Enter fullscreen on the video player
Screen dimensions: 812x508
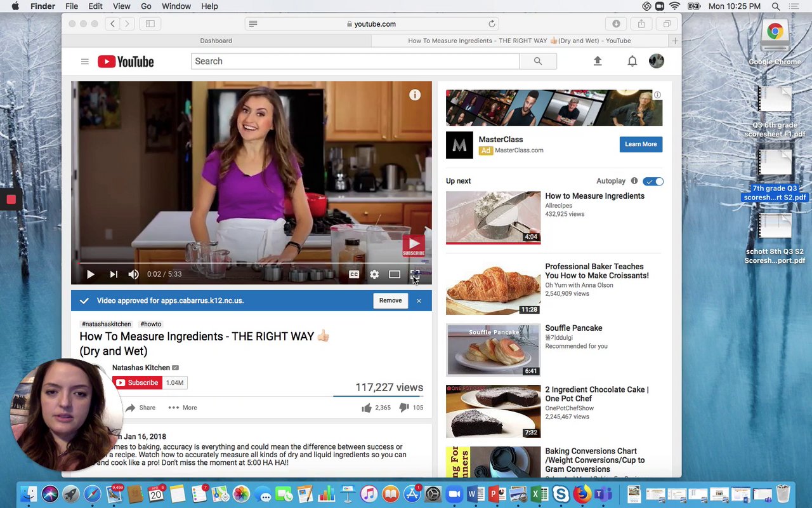point(414,274)
